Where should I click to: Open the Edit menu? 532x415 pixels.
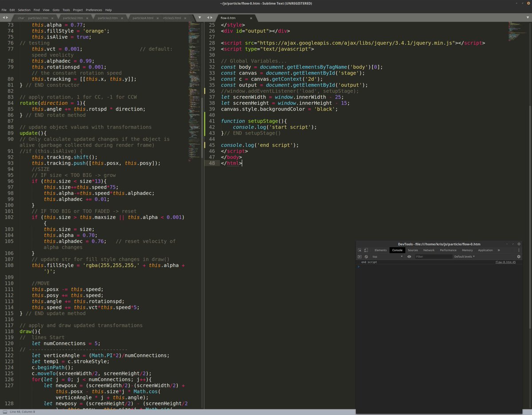12,10
